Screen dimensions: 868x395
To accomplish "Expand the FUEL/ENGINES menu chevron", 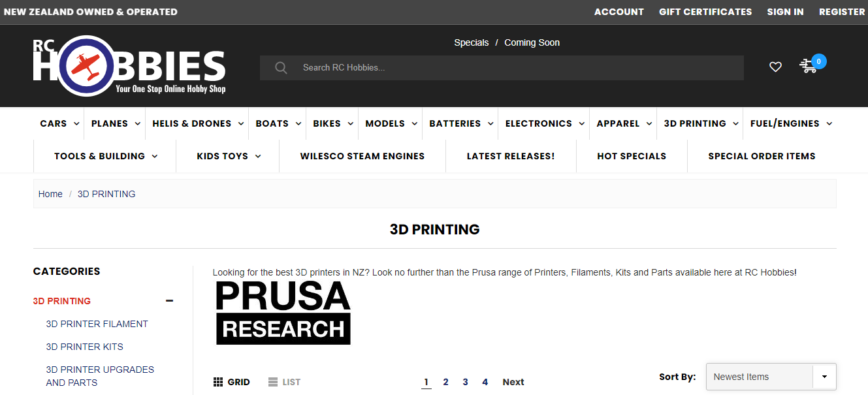I will 829,123.
